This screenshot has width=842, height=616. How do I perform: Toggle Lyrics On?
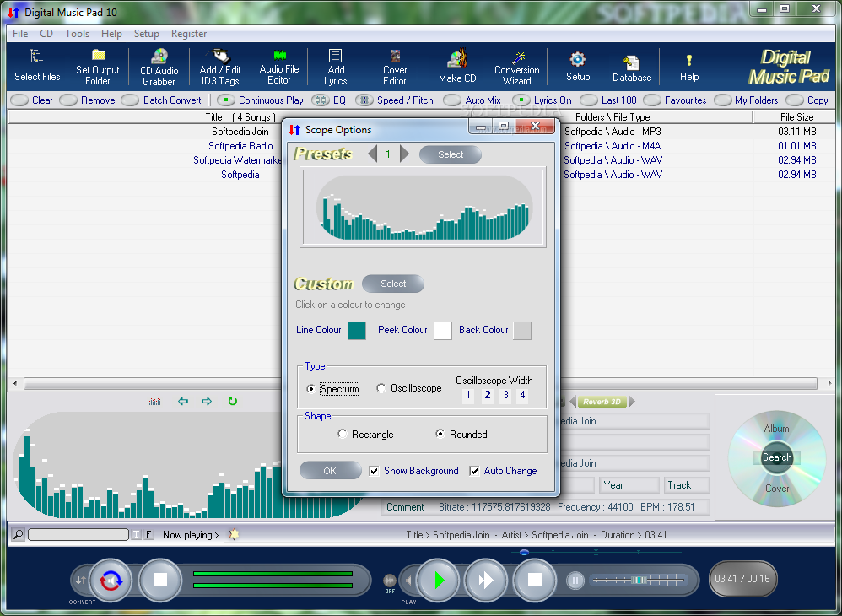click(x=542, y=100)
